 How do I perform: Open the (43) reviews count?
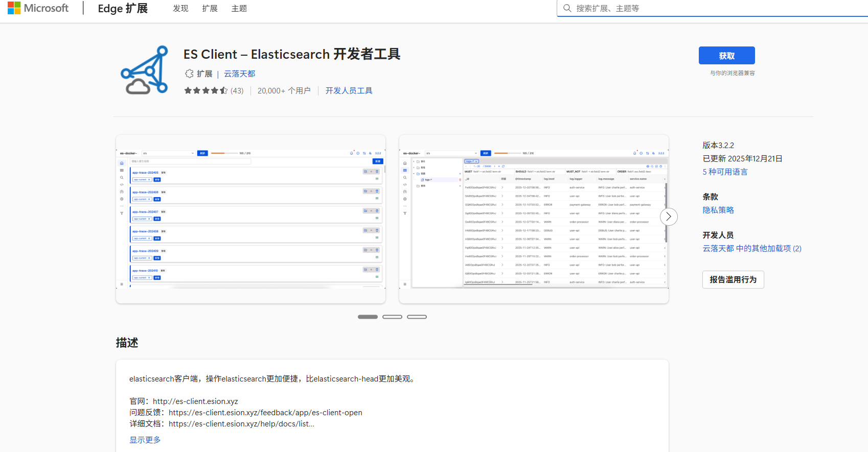click(x=237, y=90)
